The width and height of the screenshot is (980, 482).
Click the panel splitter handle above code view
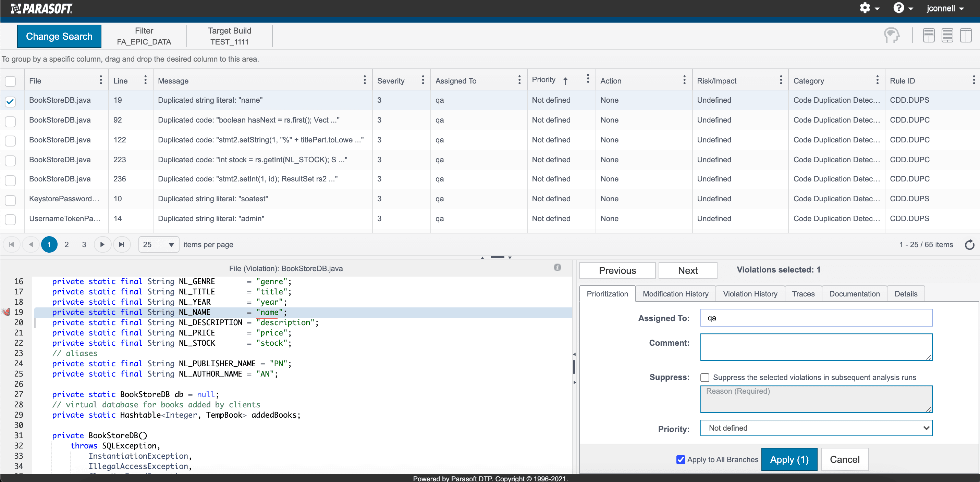point(497,257)
